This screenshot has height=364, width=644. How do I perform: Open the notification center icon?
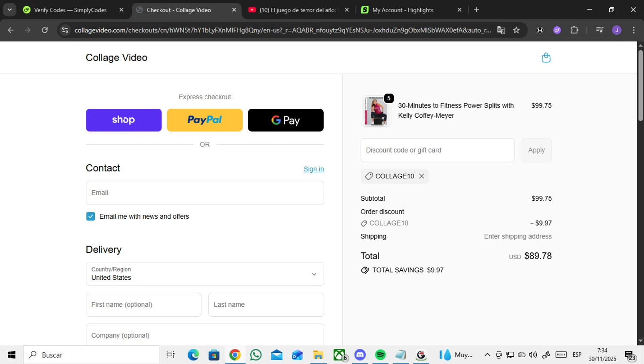click(x=630, y=355)
